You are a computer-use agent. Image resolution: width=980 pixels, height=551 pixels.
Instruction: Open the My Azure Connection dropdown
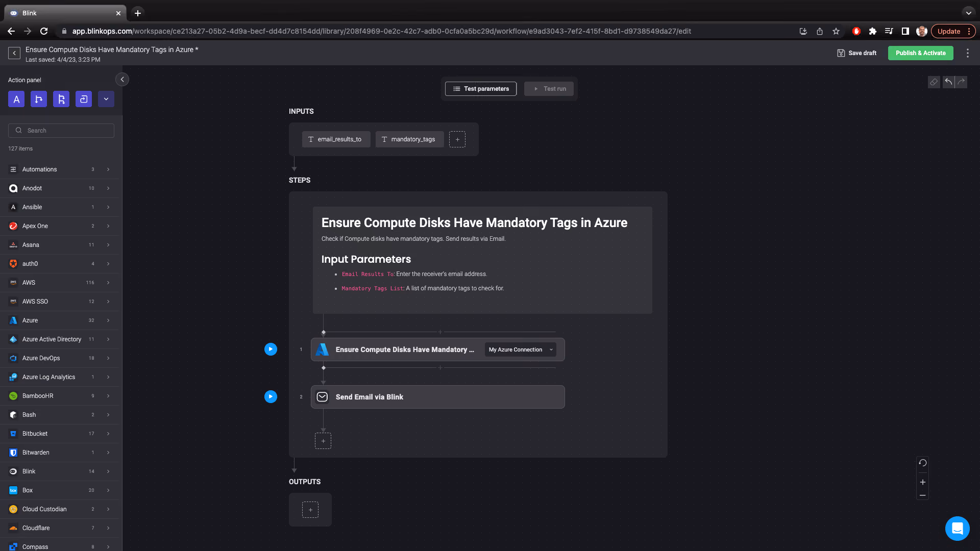pyautogui.click(x=521, y=349)
